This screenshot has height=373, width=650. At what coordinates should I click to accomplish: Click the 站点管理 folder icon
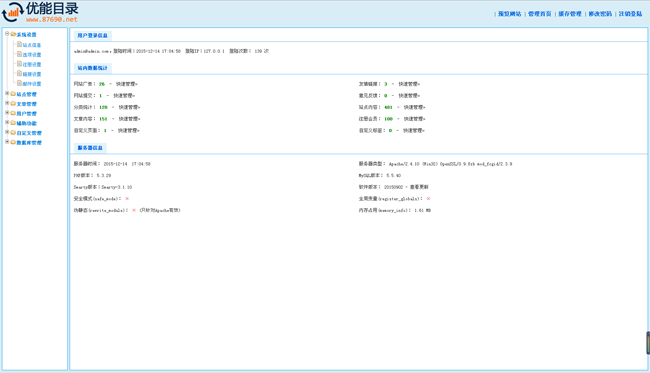click(13, 94)
